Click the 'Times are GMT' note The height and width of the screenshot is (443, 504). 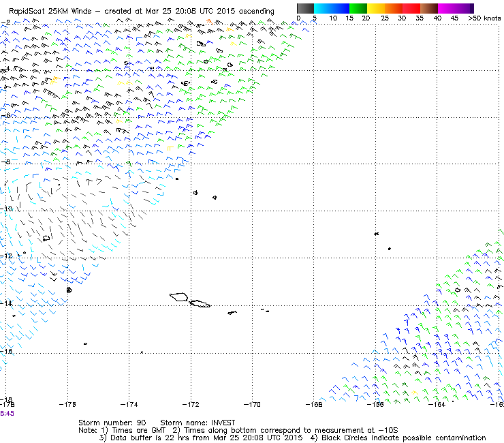coord(138,431)
